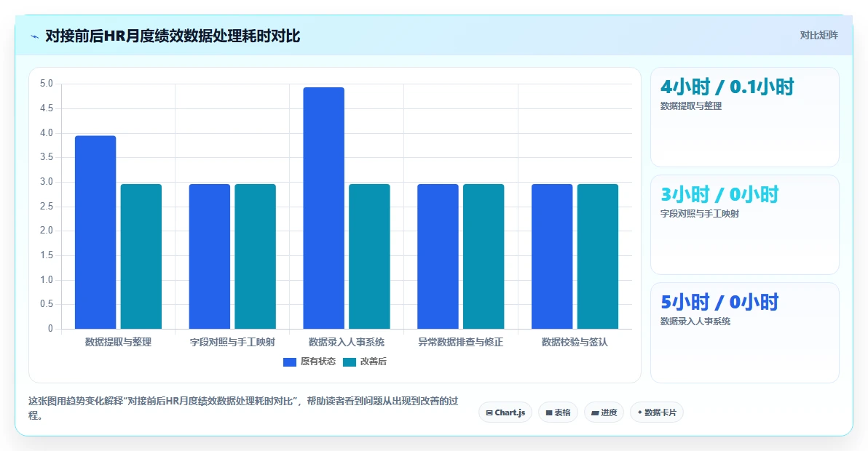Image resolution: width=868 pixels, height=451 pixels.
Task: Click x-axis label 数据提取与整理
Action: click(118, 342)
